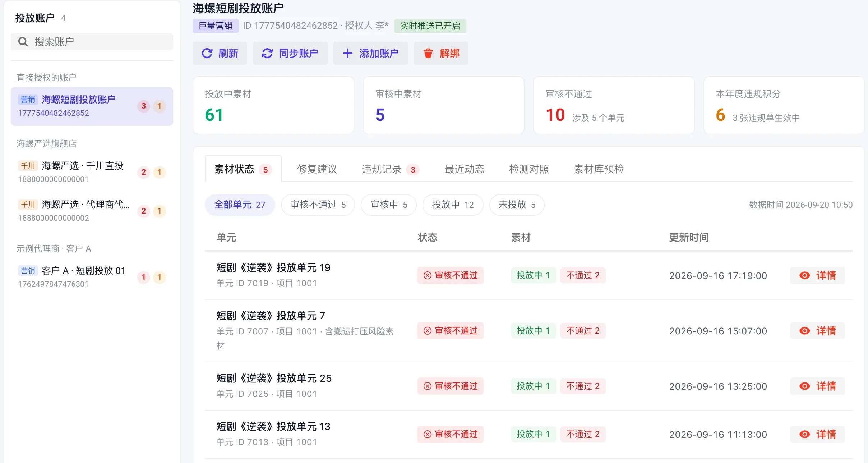Image resolution: width=868 pixels, height=463 pixels.
Task: Click the refresh circular arrow icon
Action: (x=207, y=53)
